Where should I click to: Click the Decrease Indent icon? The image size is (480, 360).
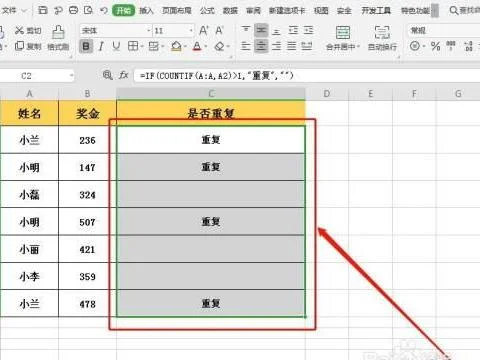(x=293, y=30)
